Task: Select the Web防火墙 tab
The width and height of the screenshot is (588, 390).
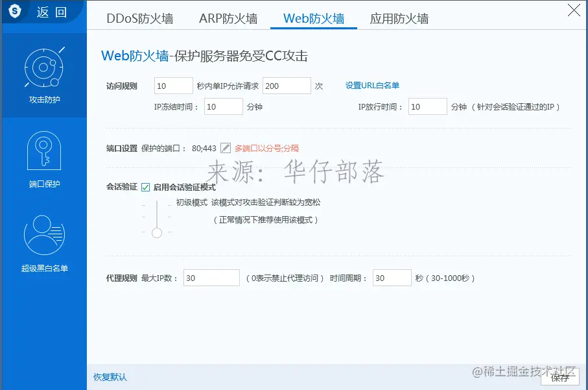Action: pos(314,18)
